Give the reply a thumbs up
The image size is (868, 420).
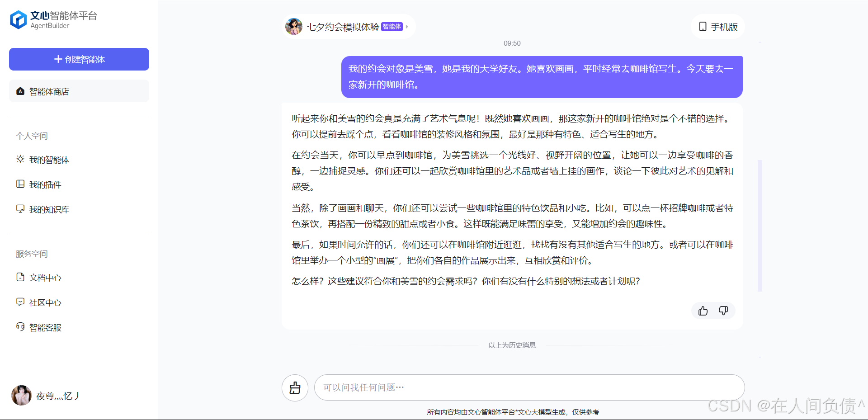[x=703, y=311]
